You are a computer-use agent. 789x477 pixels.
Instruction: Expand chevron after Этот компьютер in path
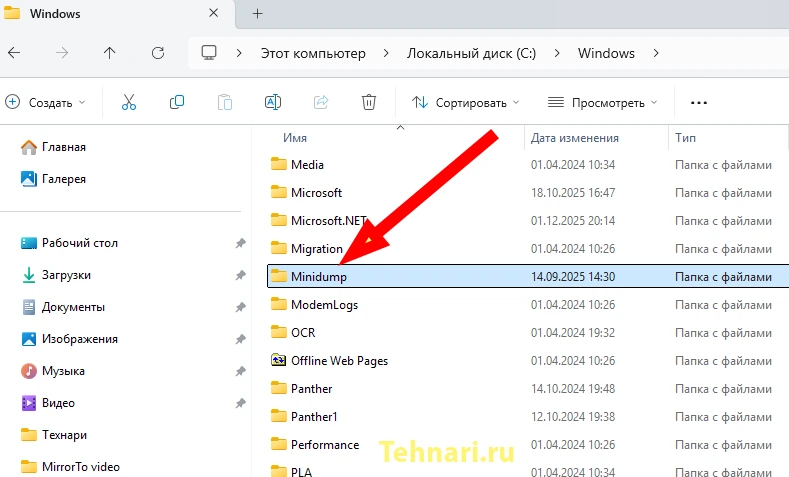click(x=386, y=53)
